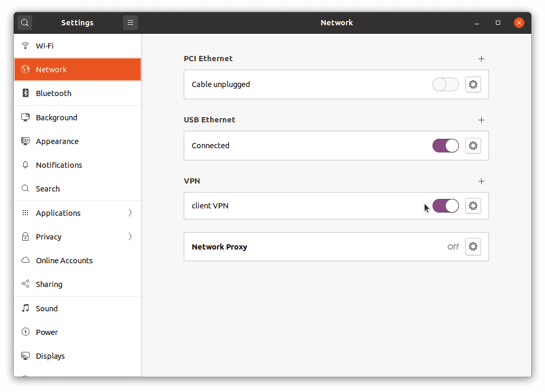
Task: Open Sound settings from the sidebar
Action: (x=46, y=308)
